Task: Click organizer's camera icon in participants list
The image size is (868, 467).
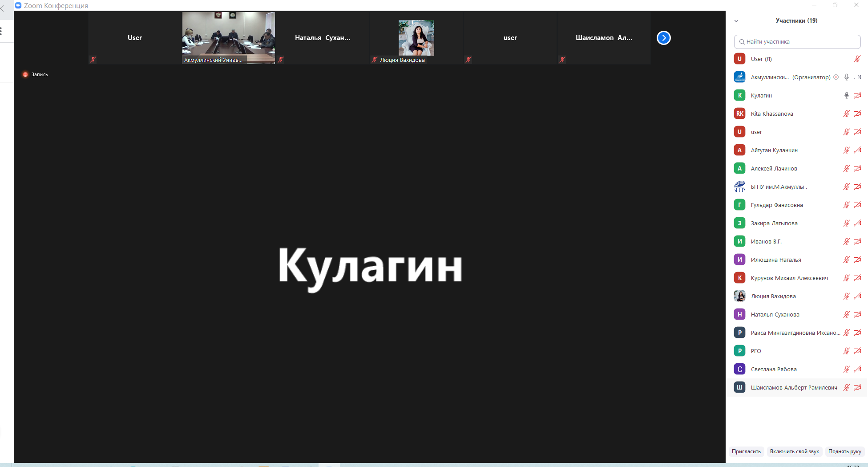Action: (x=857, y=77)
